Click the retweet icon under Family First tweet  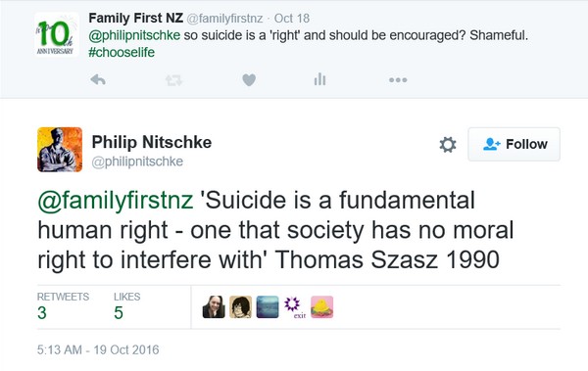click(173, 80)
